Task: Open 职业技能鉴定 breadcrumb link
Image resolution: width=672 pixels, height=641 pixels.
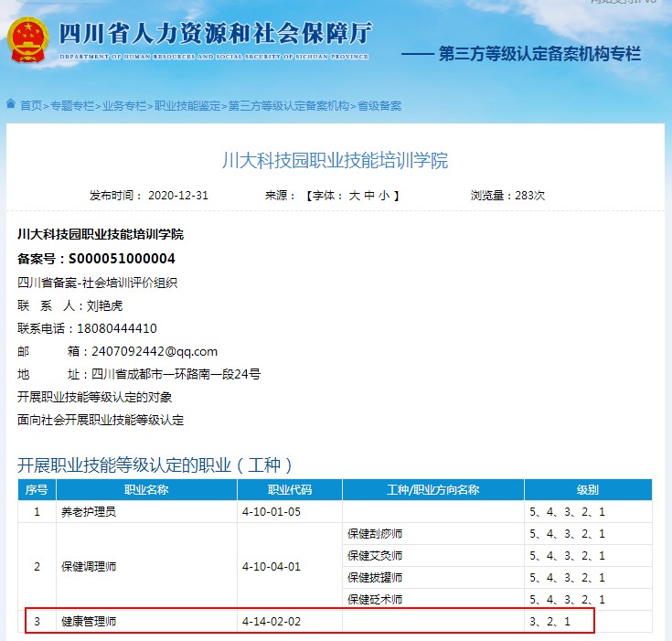Action: (x=187, y=106)
